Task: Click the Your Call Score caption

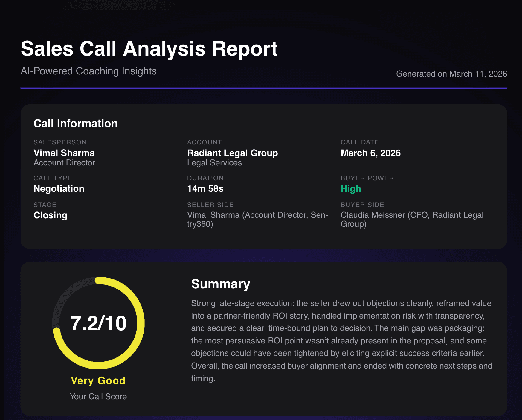Action: [x=98, y=396]
